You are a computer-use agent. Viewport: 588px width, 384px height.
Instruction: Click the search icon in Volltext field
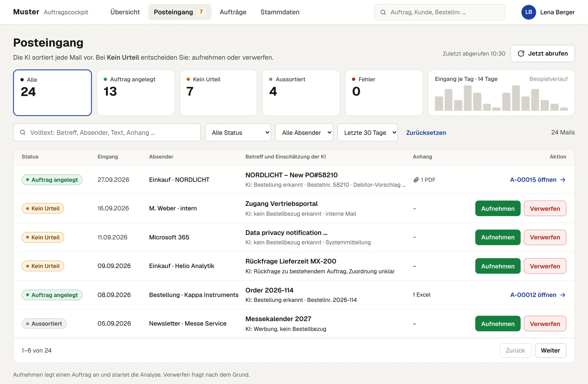[x=23, y=132]
